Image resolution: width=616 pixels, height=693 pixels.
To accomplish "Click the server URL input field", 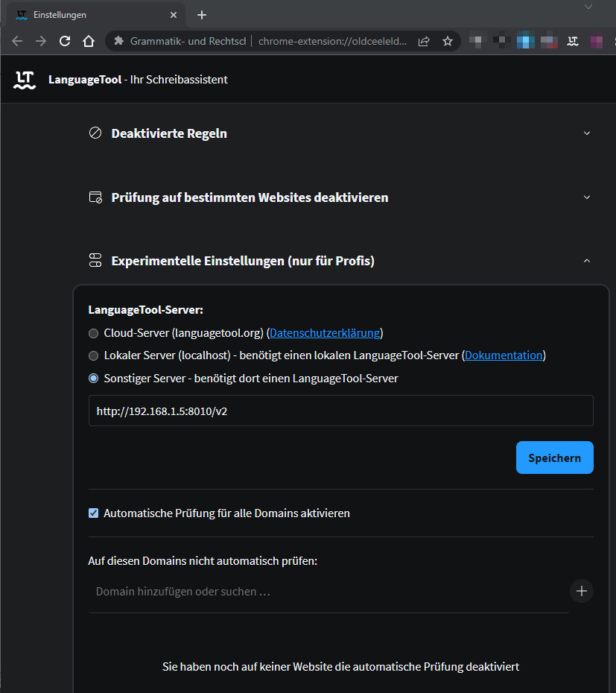I will [x=340, y=411].
